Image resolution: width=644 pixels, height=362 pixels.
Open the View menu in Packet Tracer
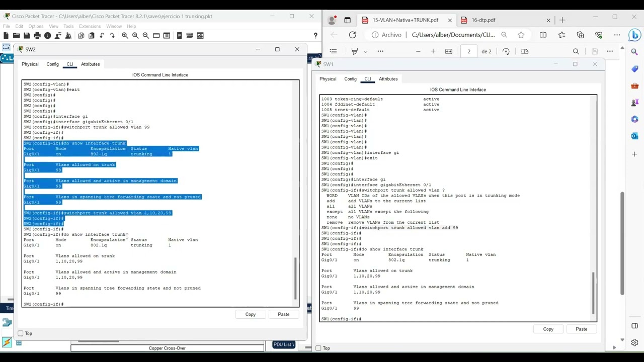click(53, 26)
